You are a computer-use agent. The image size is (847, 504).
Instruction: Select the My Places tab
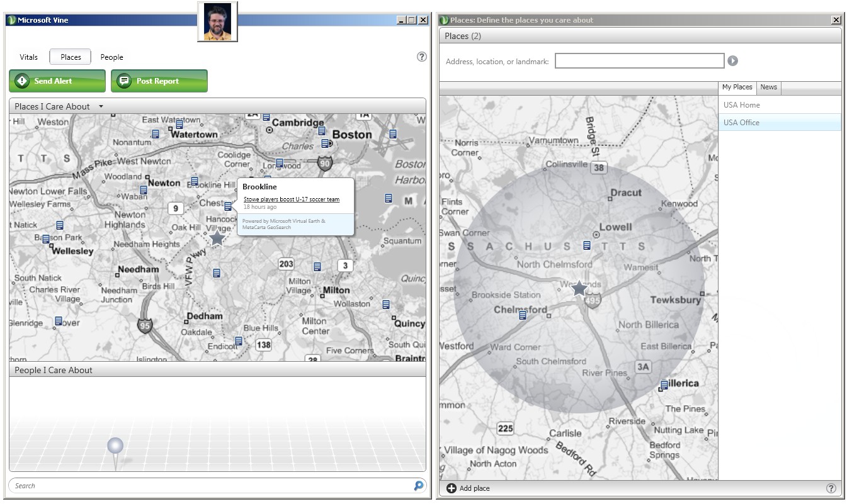click(x=737, y=87)
